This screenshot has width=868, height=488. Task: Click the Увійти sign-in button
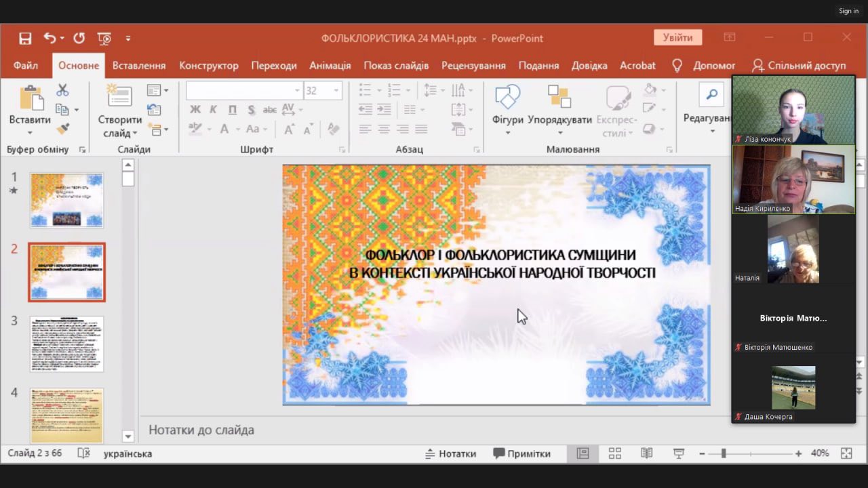tap(677, 38)
